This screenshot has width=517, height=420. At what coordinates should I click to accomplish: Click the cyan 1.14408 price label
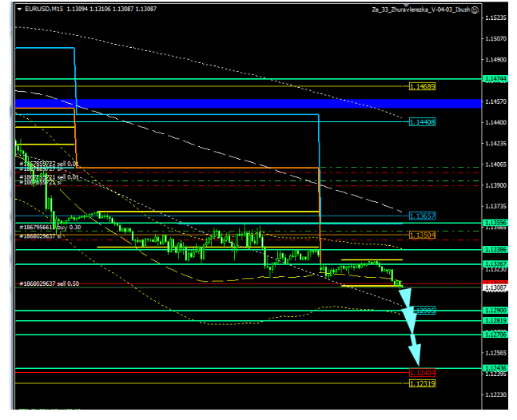pos(422,122)
